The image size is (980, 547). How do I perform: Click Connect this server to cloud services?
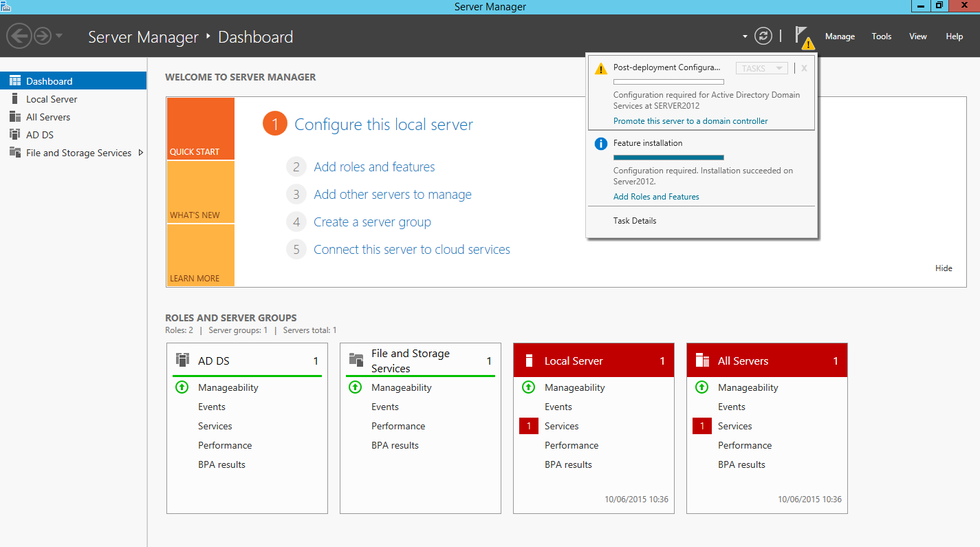412,250
